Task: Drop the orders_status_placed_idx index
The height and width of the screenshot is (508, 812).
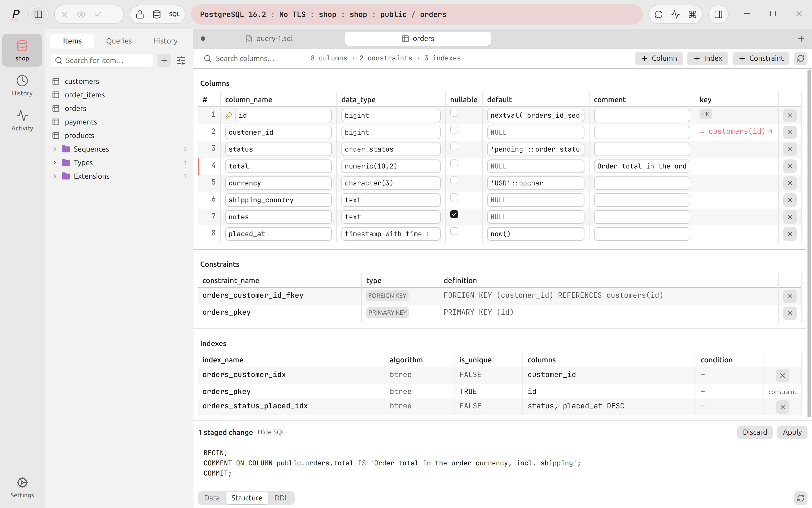Action: click(782, 407)
